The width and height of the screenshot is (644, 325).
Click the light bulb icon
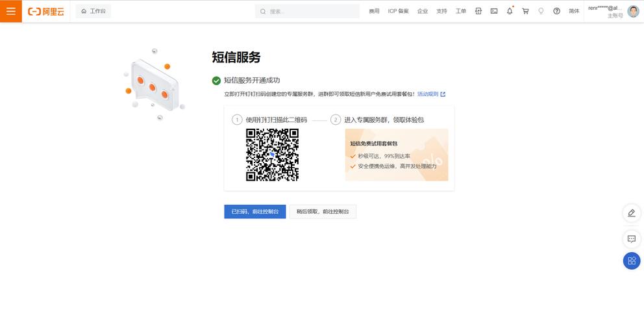[x=541, y=11]
